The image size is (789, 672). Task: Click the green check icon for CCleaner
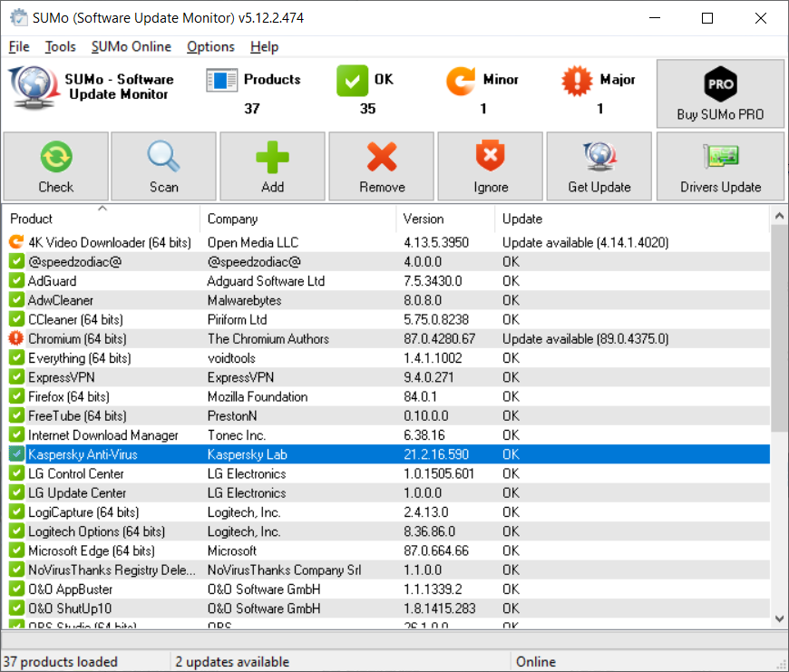point(16,319)
